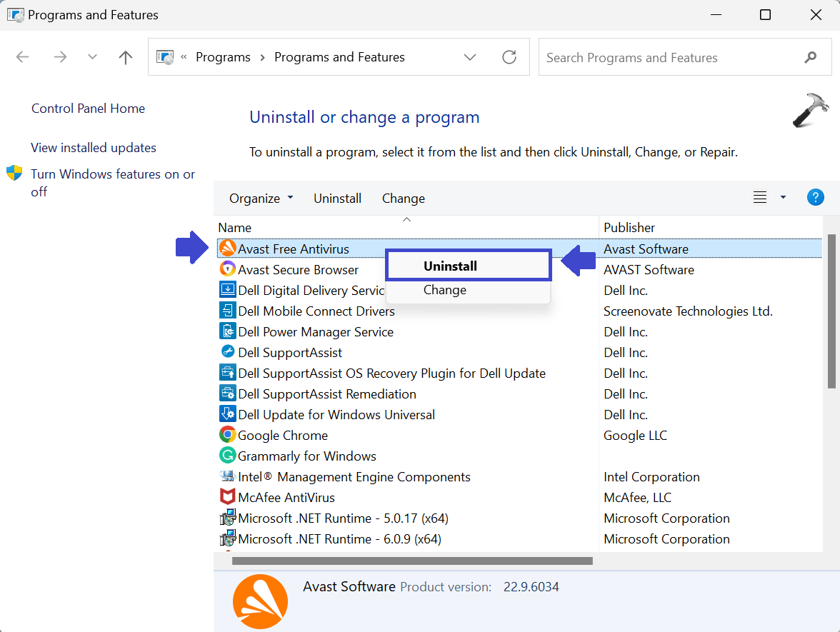
Task: Click the Dell SupportAssist wrench icon
Action: point(228,352)
